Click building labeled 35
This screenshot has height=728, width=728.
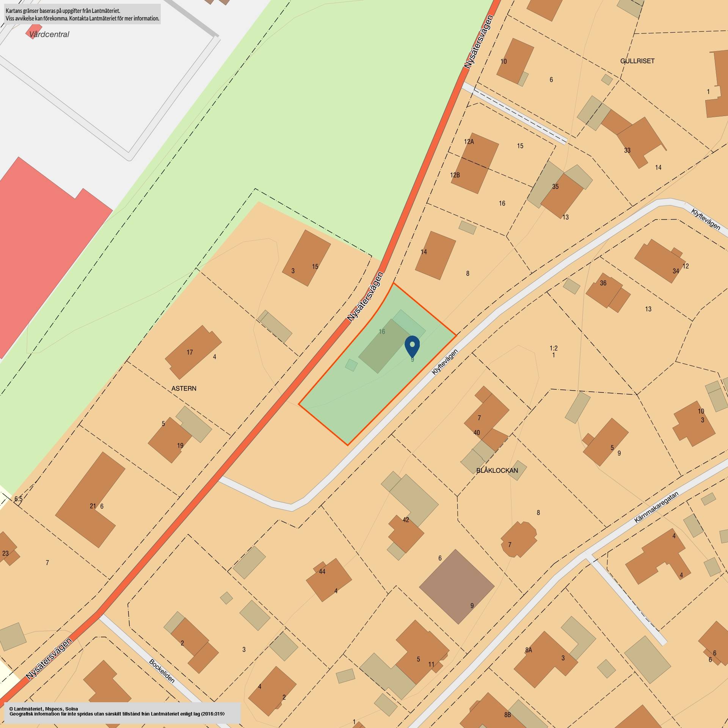point(561,195)
